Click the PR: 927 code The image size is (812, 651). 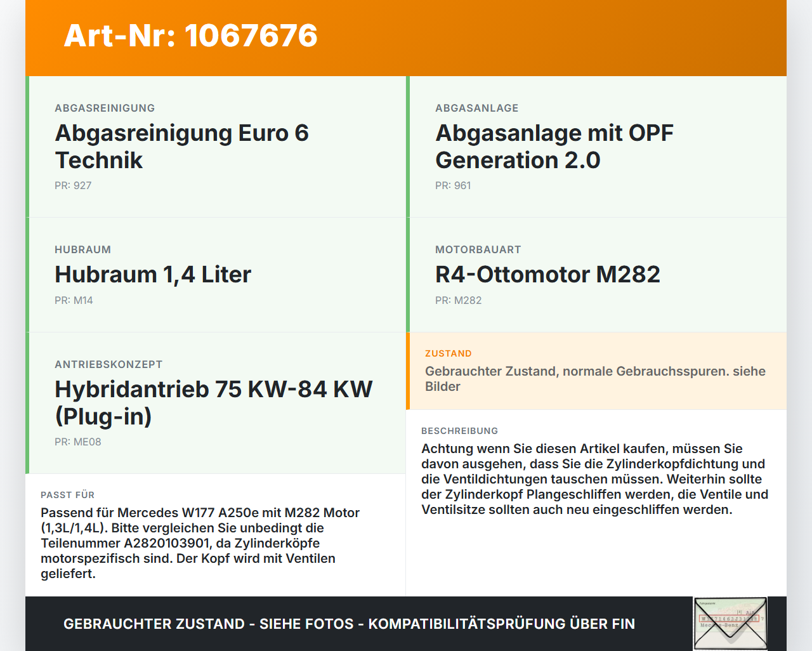[x=73, y=186]
